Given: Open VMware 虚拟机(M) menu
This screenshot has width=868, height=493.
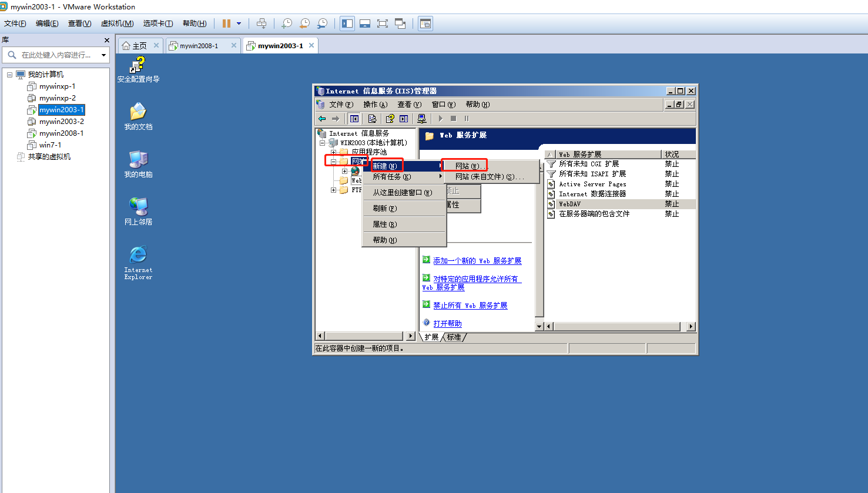Looking at the screenshot, I should [x=118, y=24].
